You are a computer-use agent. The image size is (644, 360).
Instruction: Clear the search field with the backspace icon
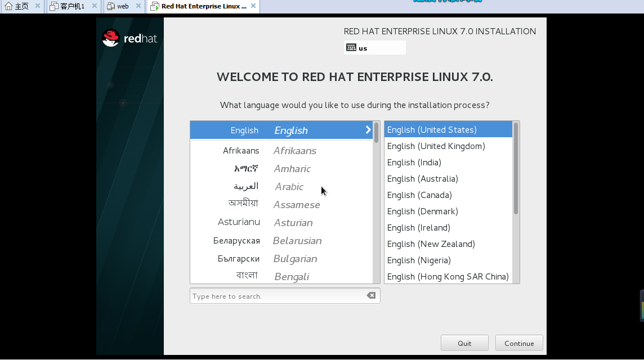371,295
